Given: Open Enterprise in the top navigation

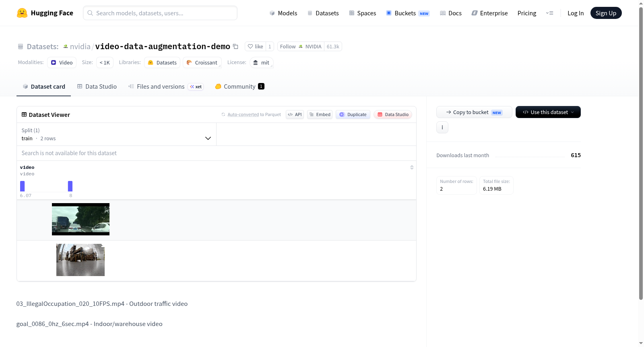Looking at the screenshot, I should [x=490, y=13].
